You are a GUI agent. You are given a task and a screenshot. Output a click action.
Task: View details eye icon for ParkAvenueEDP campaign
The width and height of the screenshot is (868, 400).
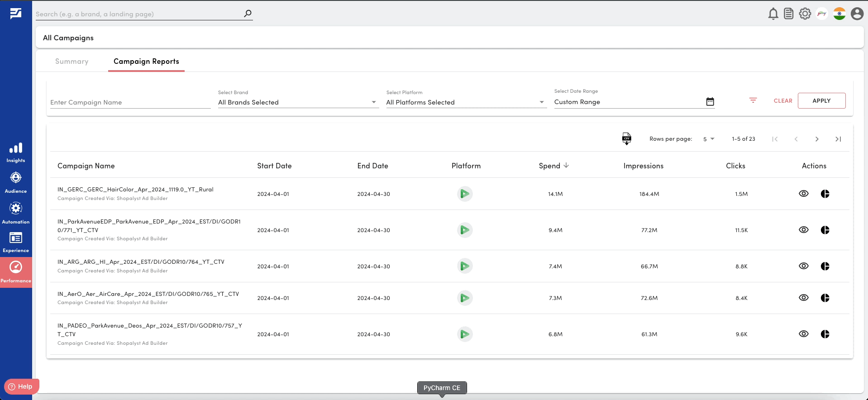coord(804,230)
